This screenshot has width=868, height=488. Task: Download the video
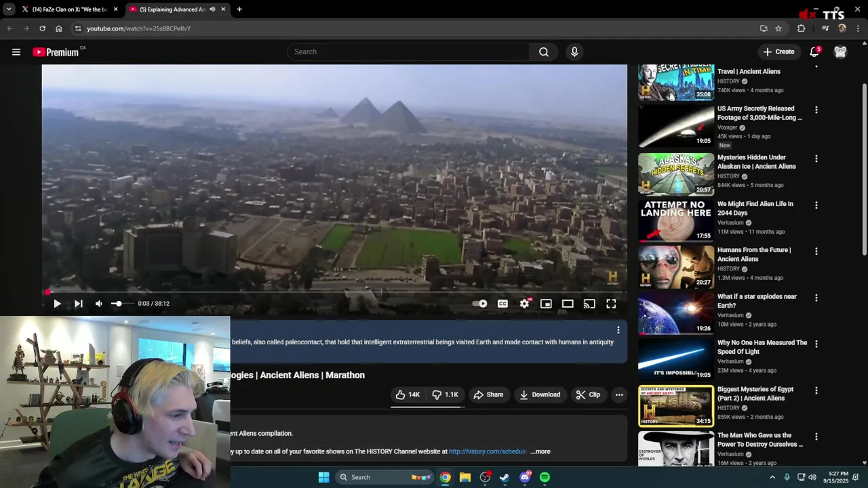540,394
